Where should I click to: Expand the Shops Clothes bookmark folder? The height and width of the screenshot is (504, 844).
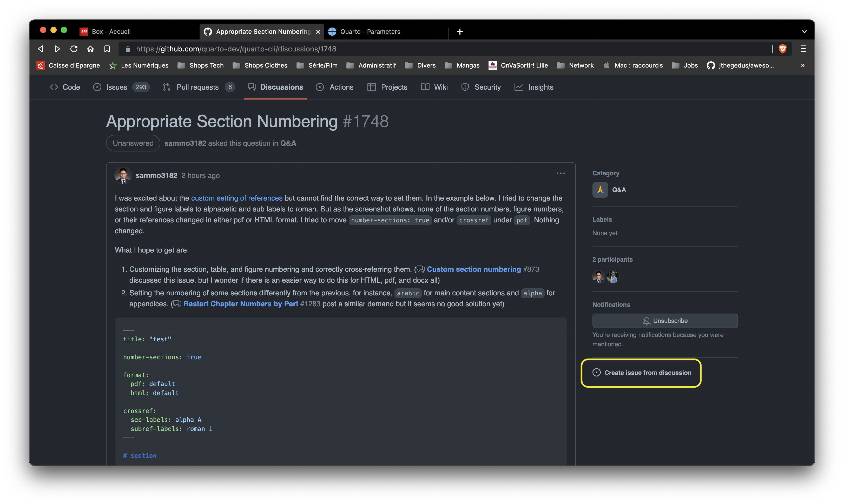pos(260,65)
